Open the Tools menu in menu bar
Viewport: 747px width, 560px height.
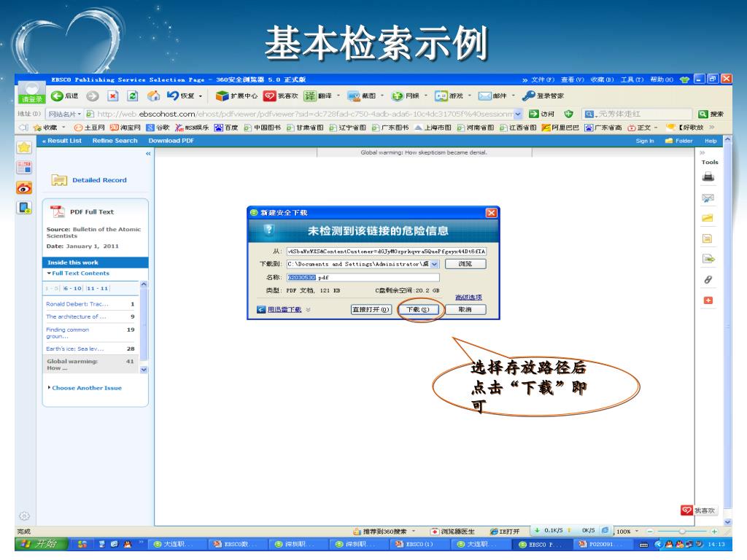(632, 79)
